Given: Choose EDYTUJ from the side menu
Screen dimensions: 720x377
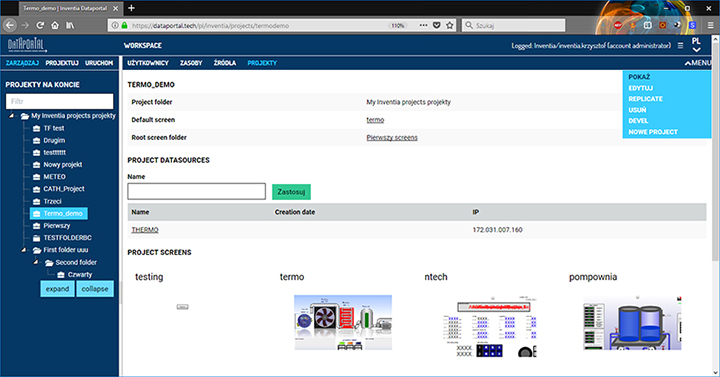Looking at the screenshot, I should (641, 88).
